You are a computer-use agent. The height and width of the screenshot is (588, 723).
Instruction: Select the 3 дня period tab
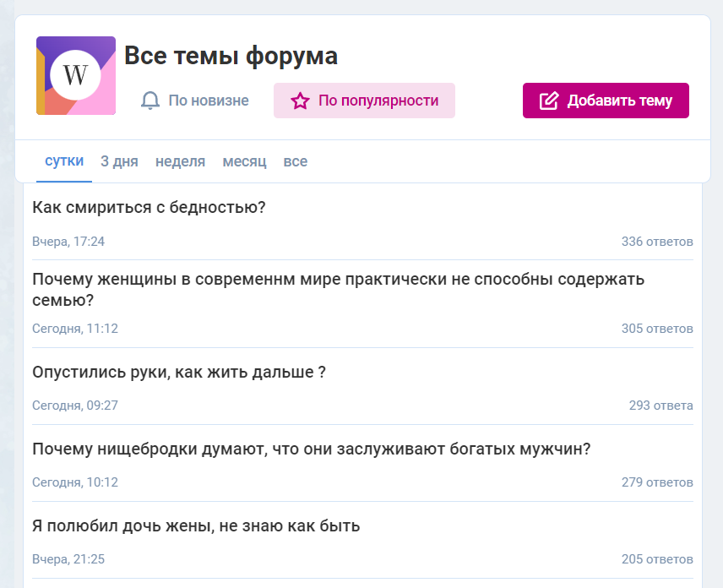[x=119, y=161]
